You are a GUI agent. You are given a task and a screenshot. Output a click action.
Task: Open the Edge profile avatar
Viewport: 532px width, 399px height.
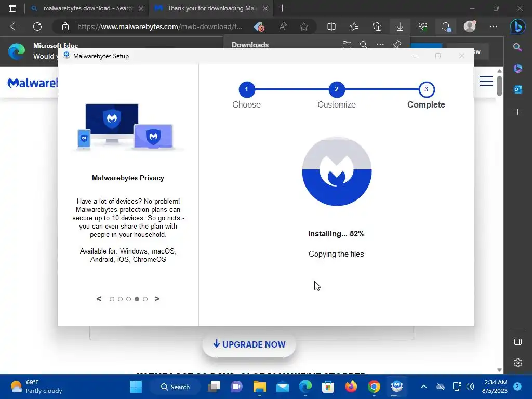tap(470, 26)
